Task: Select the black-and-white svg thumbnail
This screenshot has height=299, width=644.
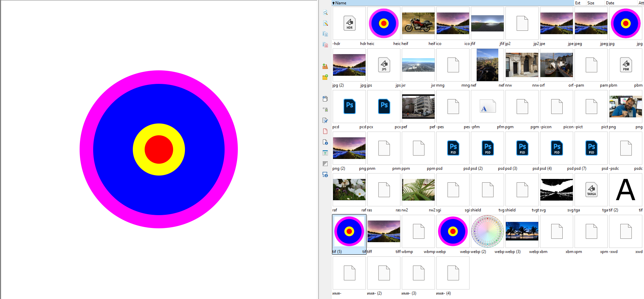Action: pos(556,190)
